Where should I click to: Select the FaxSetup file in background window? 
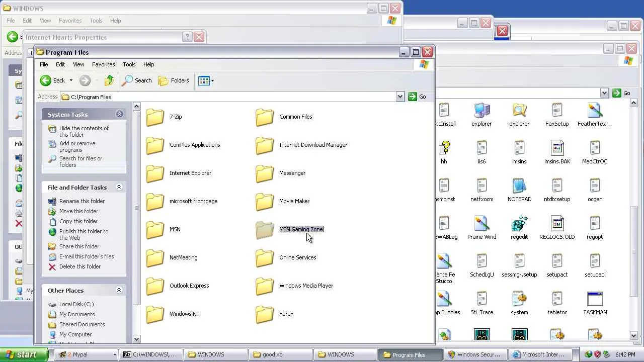557,114
